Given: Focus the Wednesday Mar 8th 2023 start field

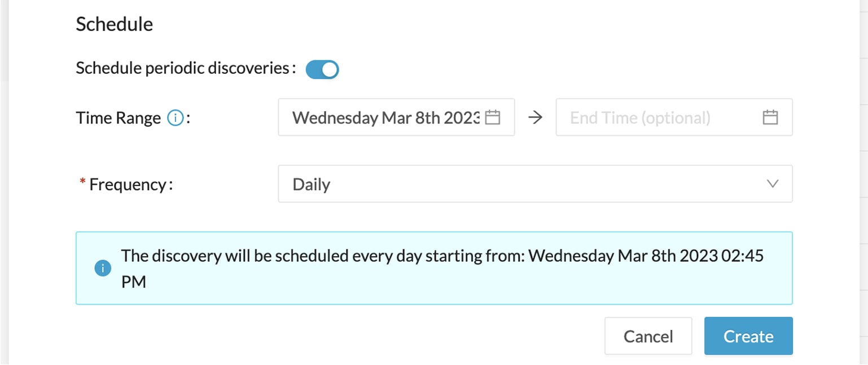Looking at the screenshot, I should pyautogui.click(x=396, y=117).
